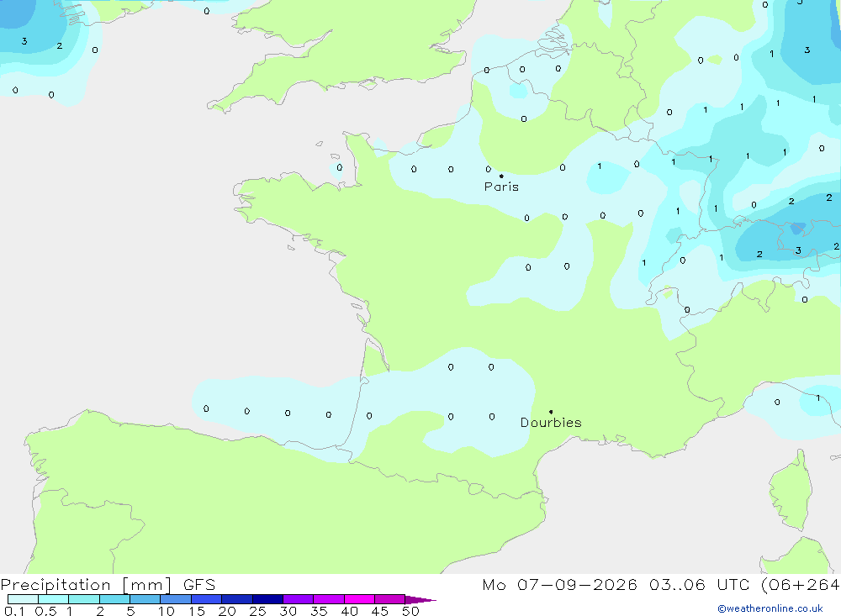Click the '40' legend scale value

click(350, 611)
